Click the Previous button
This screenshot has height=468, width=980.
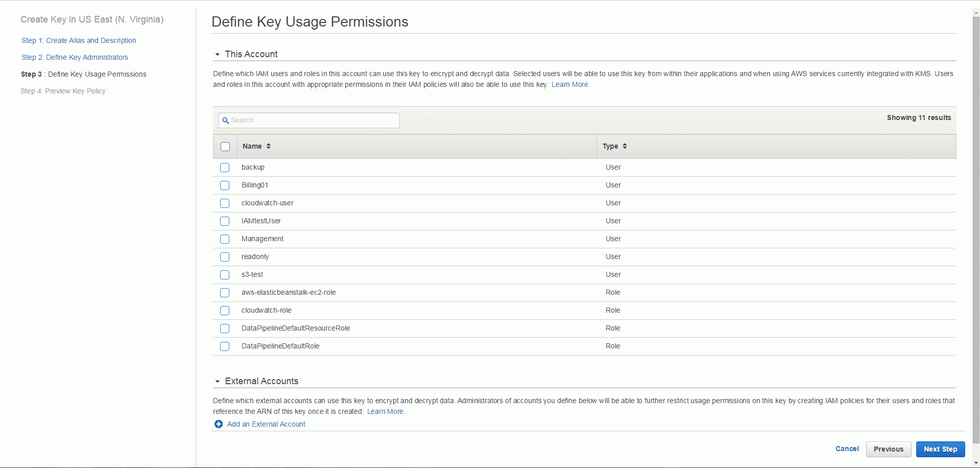tap(889, 449)
